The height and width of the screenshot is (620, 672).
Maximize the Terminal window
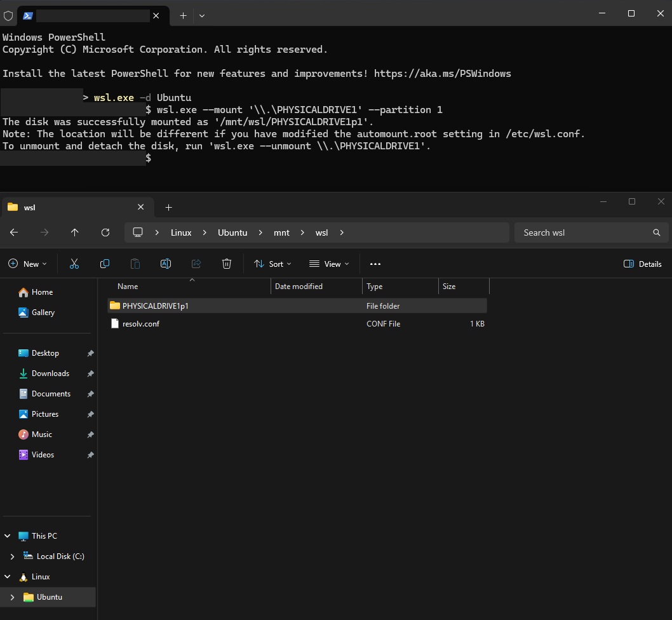point(631,14)
